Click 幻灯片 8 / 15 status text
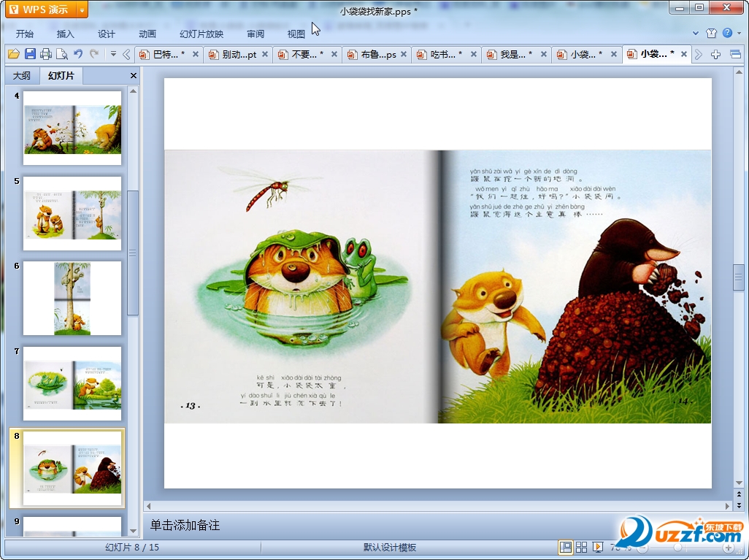Viewport: 749px width, 560px height. click(132, 547)
